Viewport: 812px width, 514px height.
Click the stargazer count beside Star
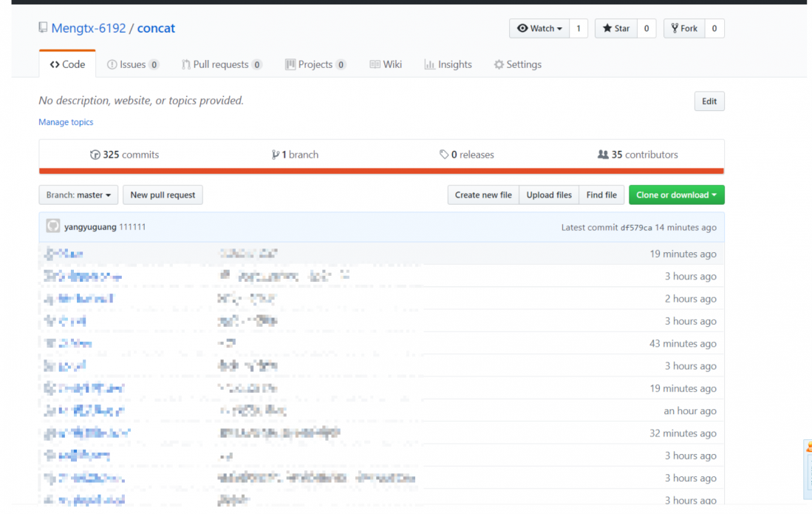coord(646,29)
